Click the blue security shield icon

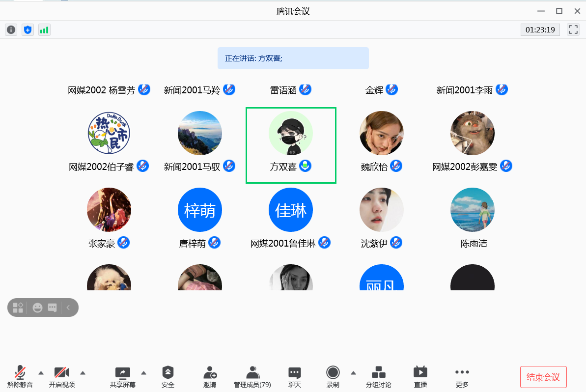pyautogui.click(x=28, y=30)
